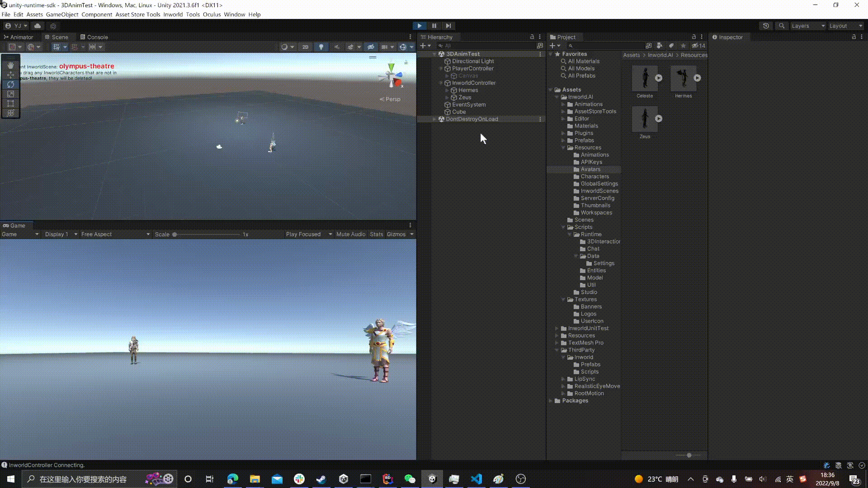Toggle hidden objects visibility in Scene toolbar
This screenshot has width=868, height=488.
tap(371, 47)
